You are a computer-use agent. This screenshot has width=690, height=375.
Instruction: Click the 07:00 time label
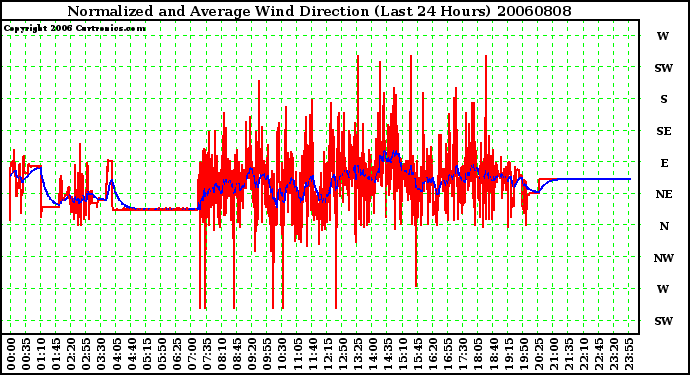pyautogui.click(x=192, y=354)
